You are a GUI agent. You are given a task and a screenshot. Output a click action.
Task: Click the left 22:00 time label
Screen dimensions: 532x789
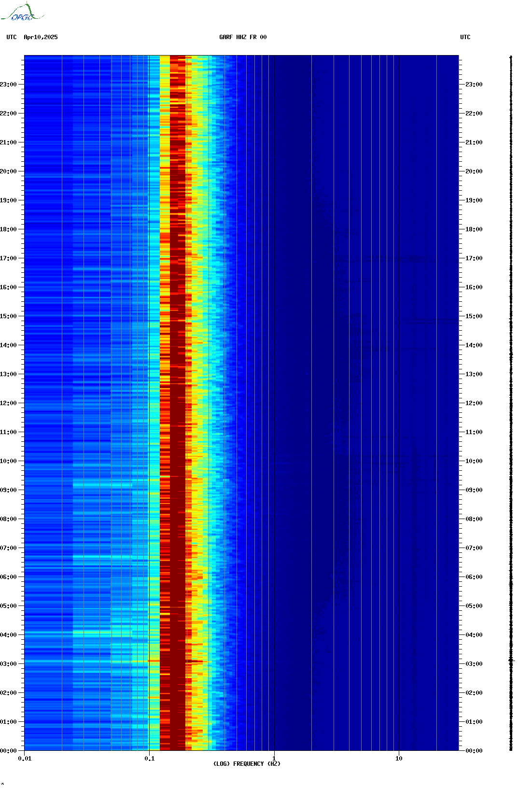tap(8, 113)
